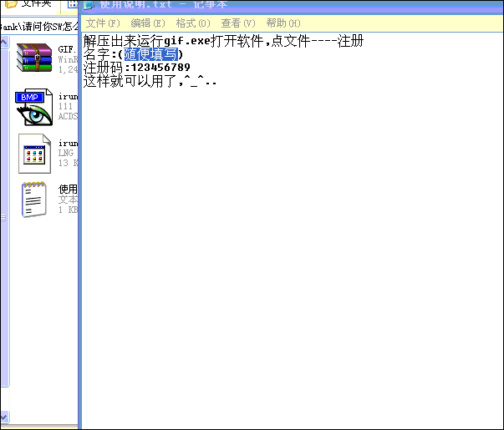Click the Notepad title bar icon

88,4
